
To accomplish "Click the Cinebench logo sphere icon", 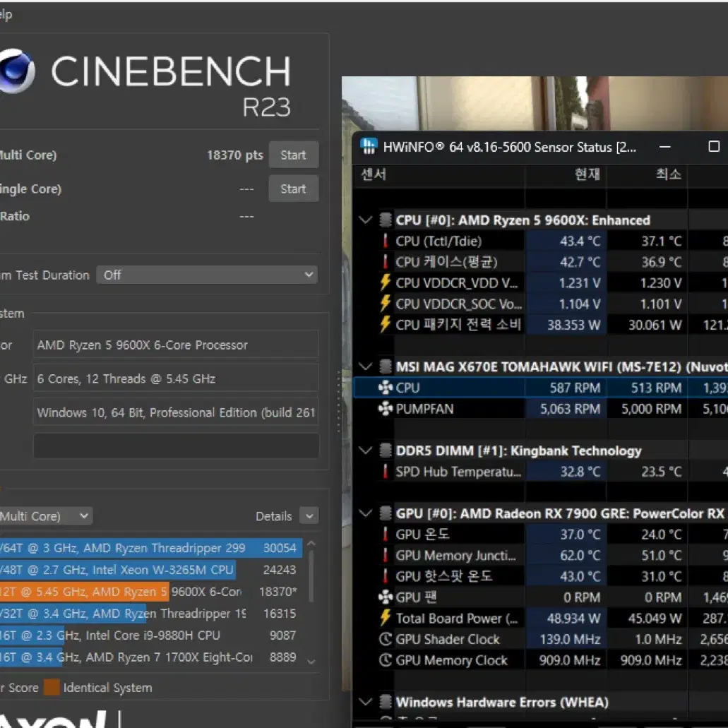I will click(17, 71).
